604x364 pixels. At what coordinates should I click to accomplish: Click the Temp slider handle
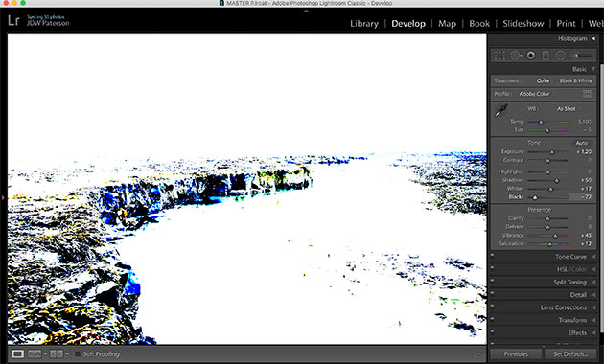pyautogui.click(x=541, y=122)
